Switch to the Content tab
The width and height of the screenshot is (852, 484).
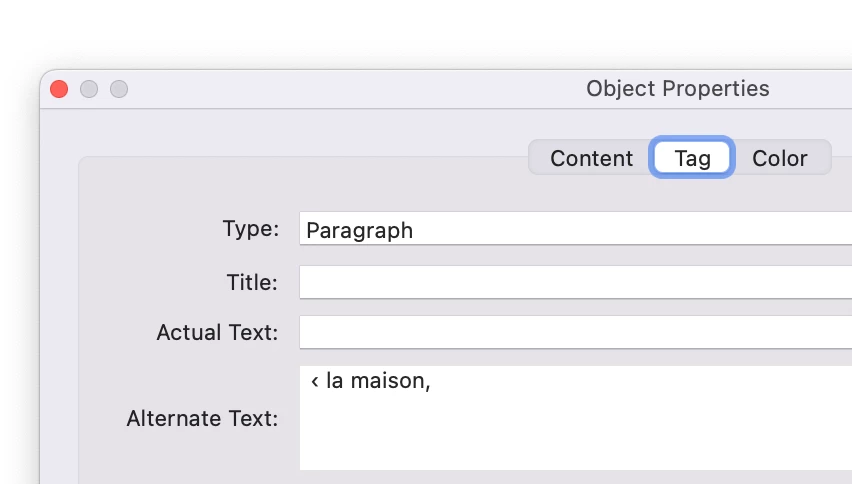pyautogui.click(x=591, y=158)
